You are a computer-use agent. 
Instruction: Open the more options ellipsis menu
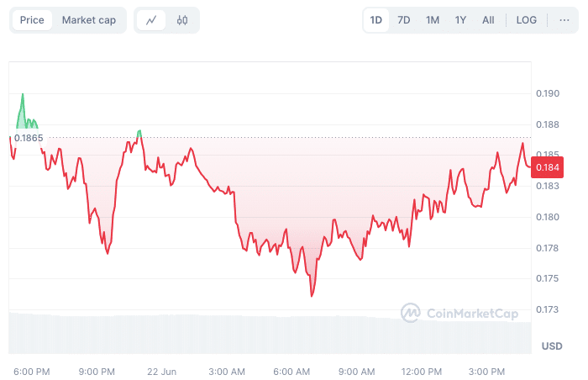(x=564, y=20)
